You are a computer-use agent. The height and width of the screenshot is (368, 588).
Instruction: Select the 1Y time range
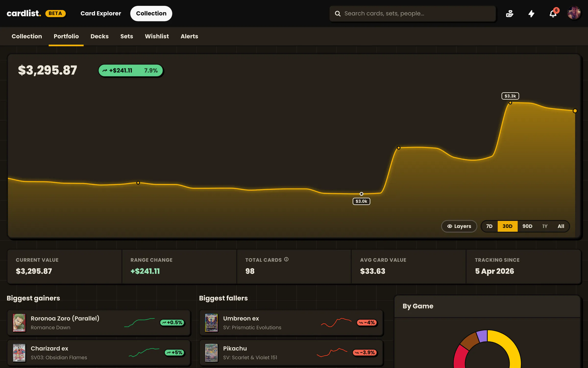click(545, 226)
